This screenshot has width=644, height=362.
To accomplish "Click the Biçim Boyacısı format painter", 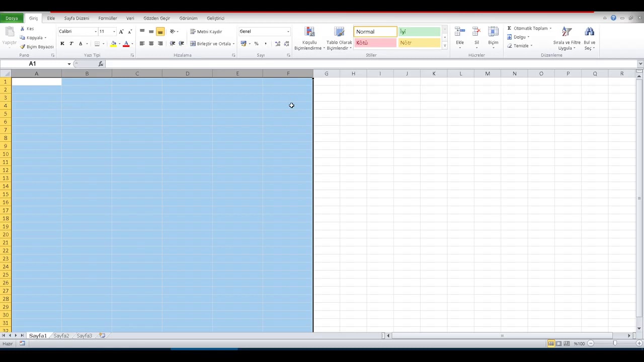I will (x=37, y=47).
